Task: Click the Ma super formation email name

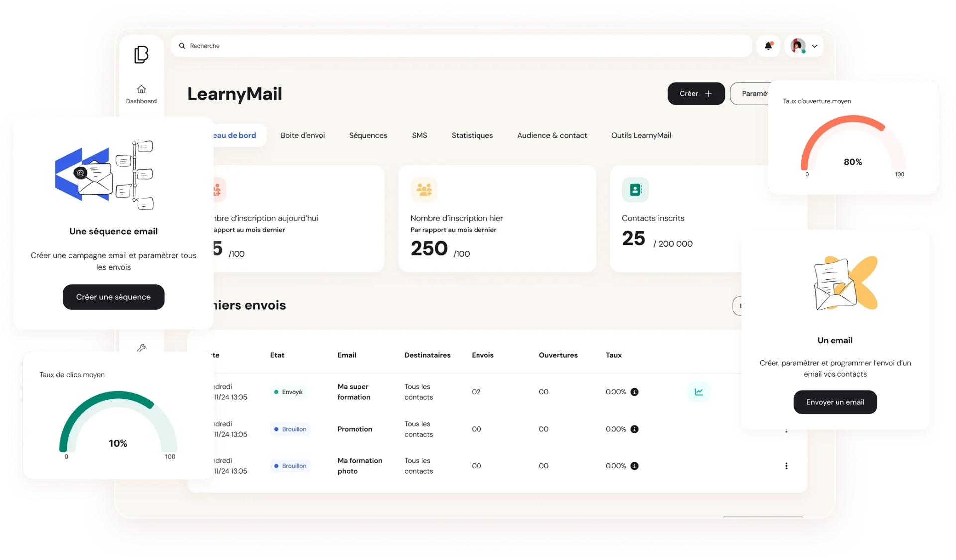Action: 354,392
